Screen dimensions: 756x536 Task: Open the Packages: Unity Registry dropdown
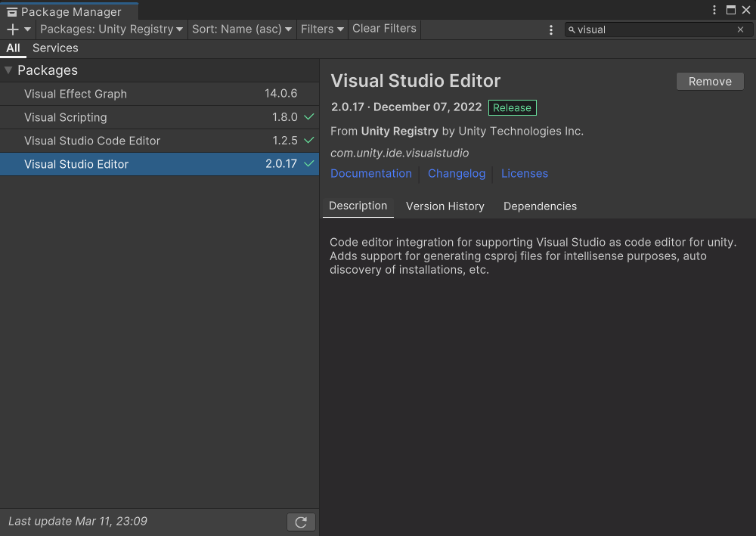[111, 29]
